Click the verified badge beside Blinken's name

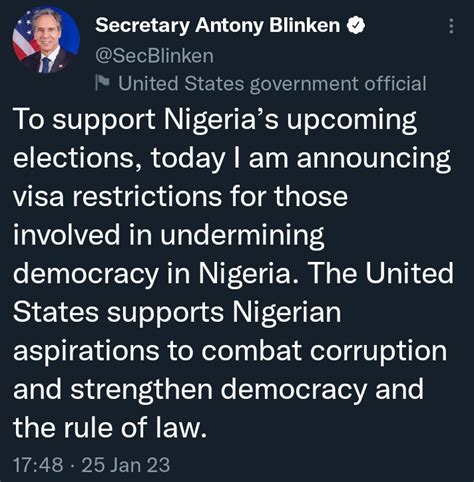pyautogui.click(x=356, y=25)
